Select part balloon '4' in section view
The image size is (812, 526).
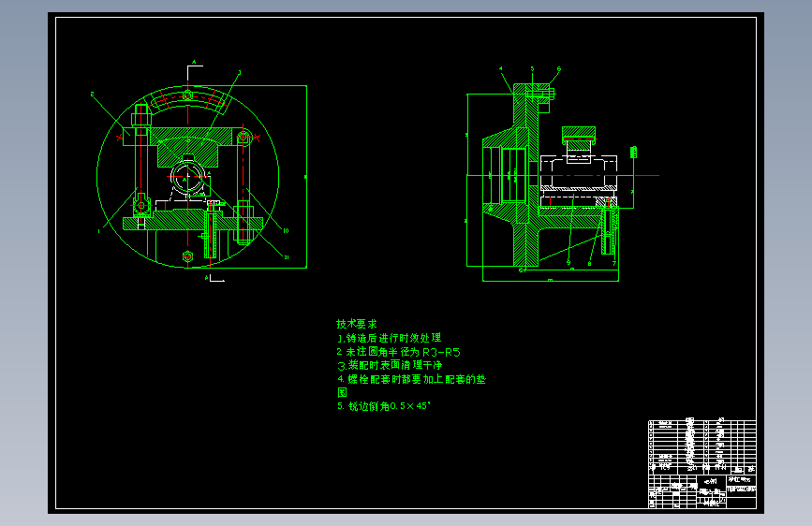pyautogui.click(x=501, y=68)
